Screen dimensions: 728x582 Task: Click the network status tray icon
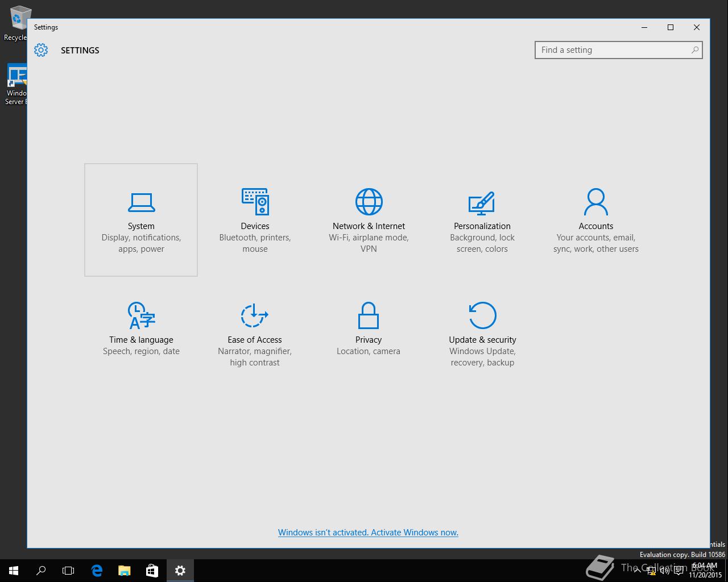pyautogui.click(x=651, y=571)
